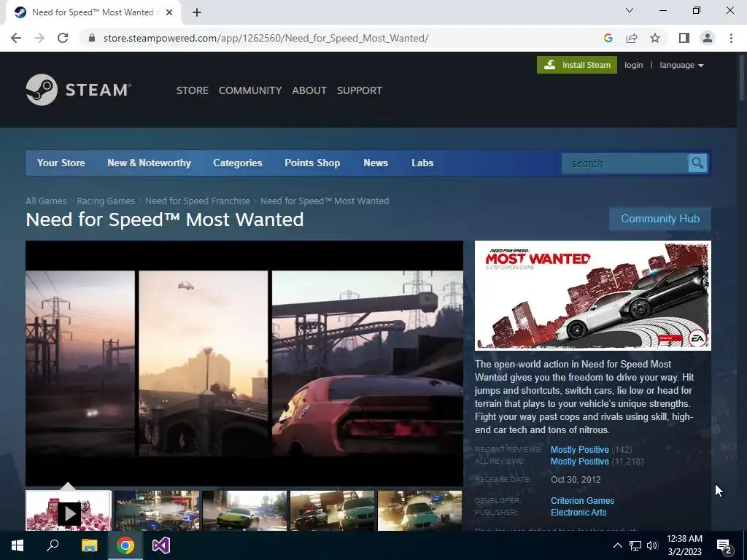Click the Install Steam button
This screenshot has height=560, width=747.
[x=577, y=65]
